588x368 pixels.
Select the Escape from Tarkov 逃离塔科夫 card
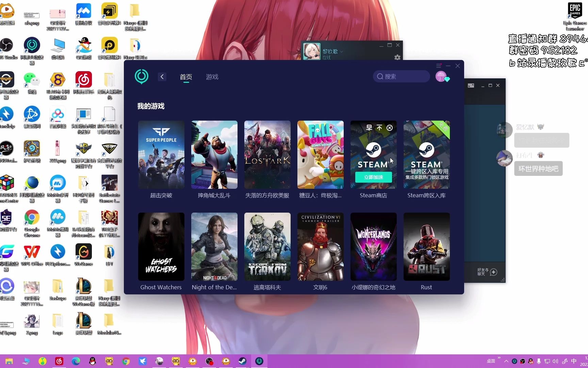[267, 247]
